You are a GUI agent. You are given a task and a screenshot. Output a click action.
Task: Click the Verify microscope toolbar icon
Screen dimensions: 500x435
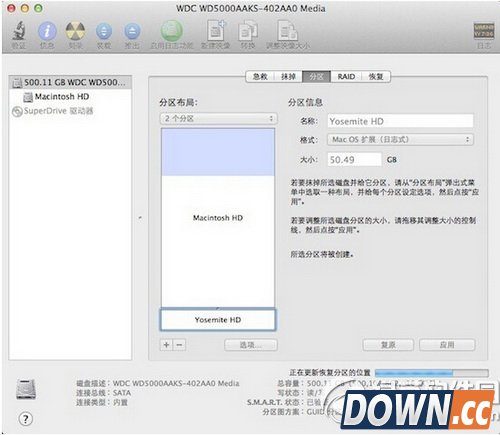tap(19, 31)
